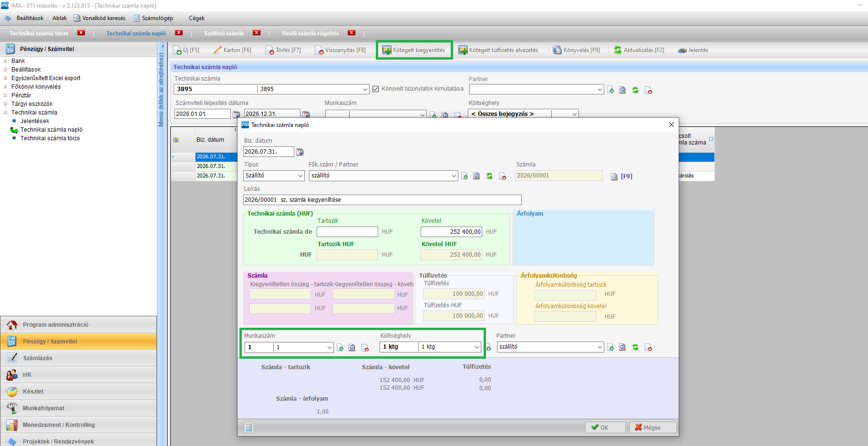The height and width of the screenshot is (446, 868).
Task: Expand the Típus dropdown showing Szállító
Action: pos(300,176)
